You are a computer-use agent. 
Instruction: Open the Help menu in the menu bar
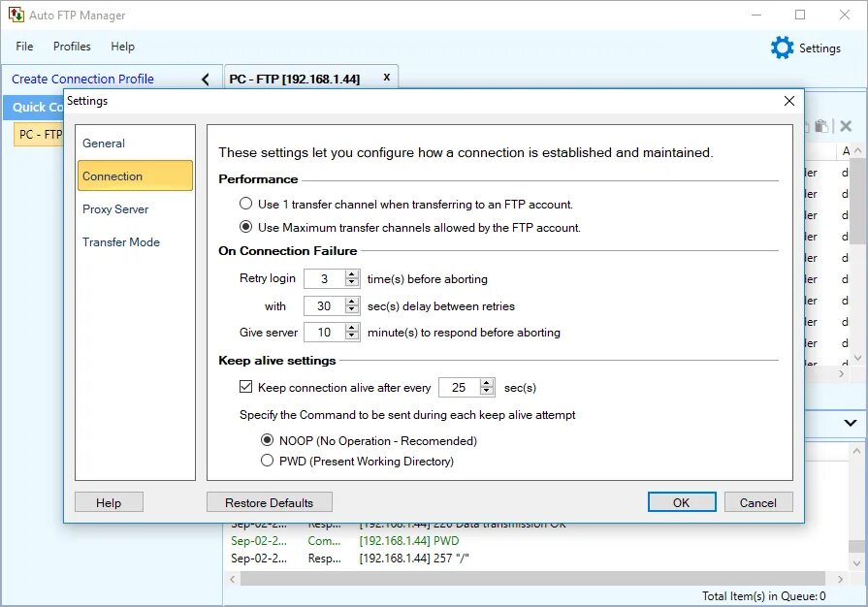pos(122,47)
